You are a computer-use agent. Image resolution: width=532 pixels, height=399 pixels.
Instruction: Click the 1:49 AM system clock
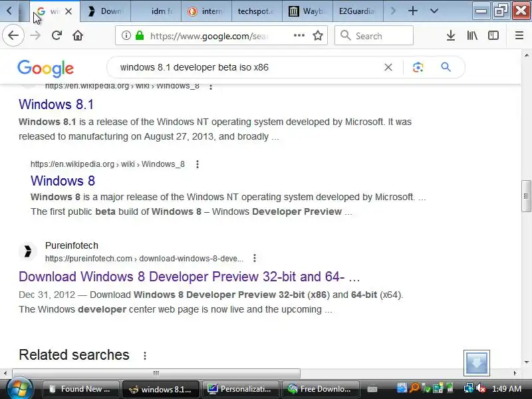pos(507,389)
